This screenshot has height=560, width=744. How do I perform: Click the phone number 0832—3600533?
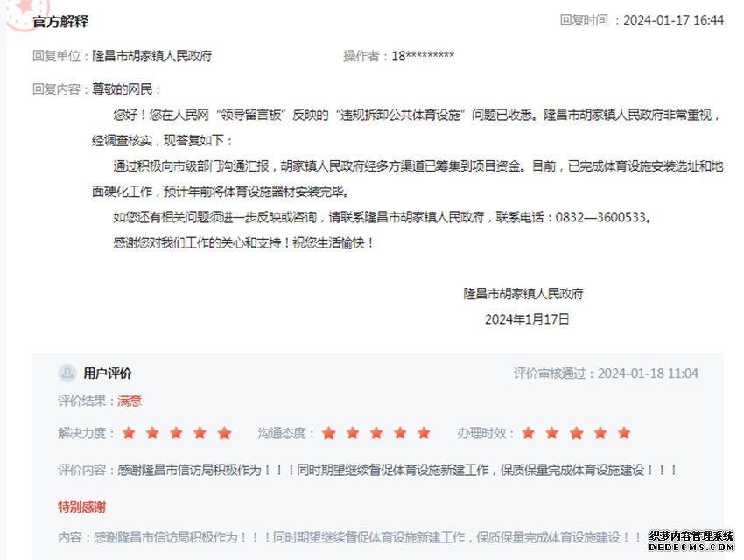600,217
